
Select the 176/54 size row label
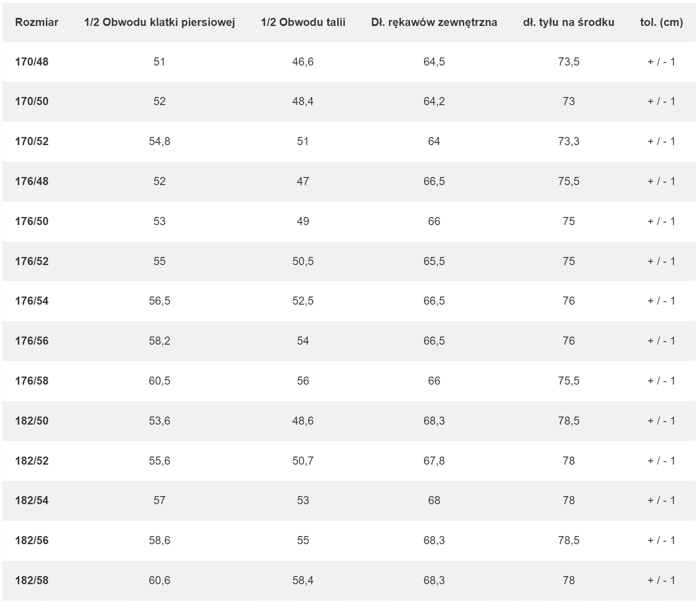pos(32,301)
